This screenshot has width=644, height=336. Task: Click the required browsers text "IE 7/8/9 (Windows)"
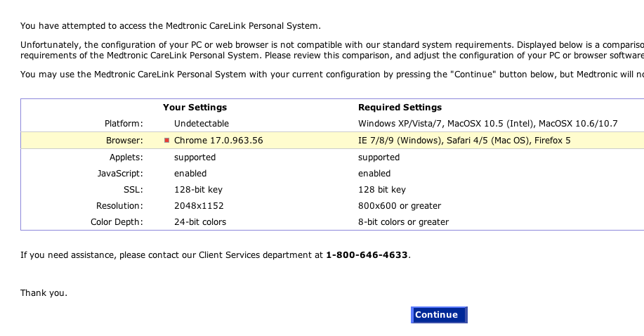coord(400,141)
